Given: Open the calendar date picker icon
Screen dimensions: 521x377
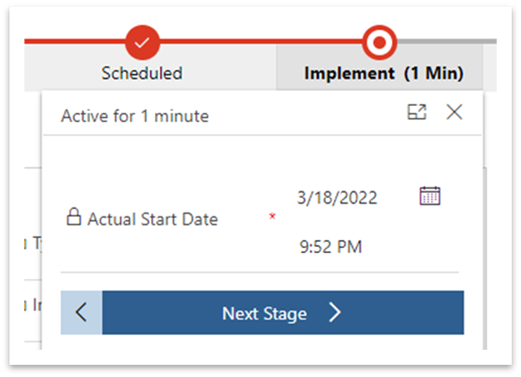Looking at the screenshot, I should pyautogui.click(x=430, y=196).
